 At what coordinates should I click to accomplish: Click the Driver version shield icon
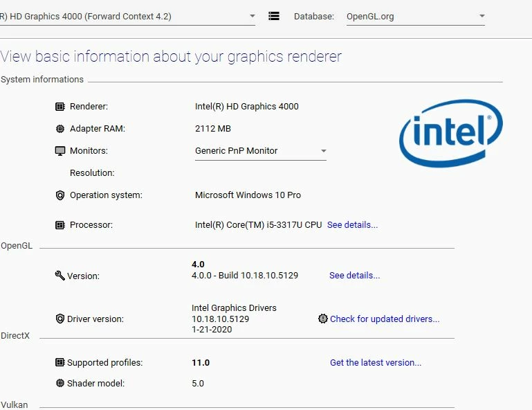[x=60, y=319]
